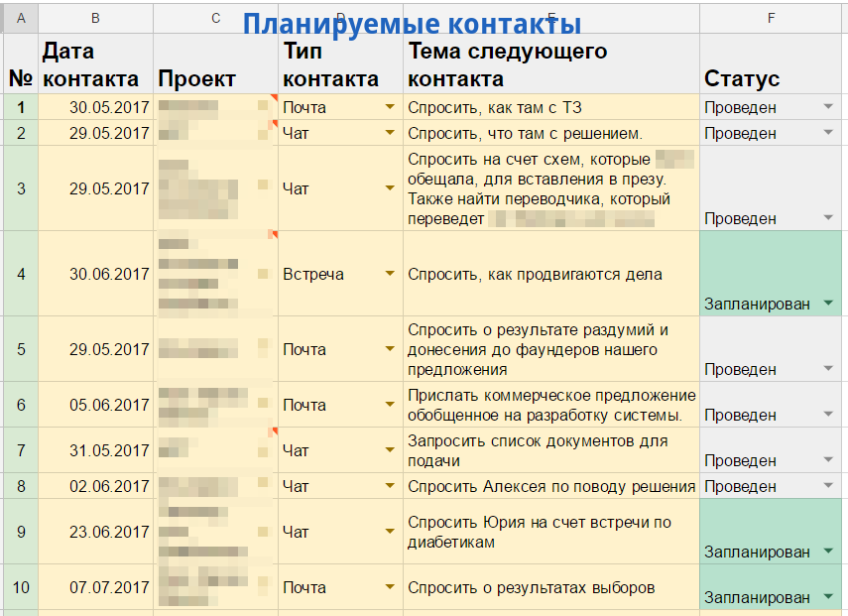Image resolution: width=848 pixels, height=616 pixels.
Task: Open the "Проведен" status dropdown in row 1
Action: [826, 106]
